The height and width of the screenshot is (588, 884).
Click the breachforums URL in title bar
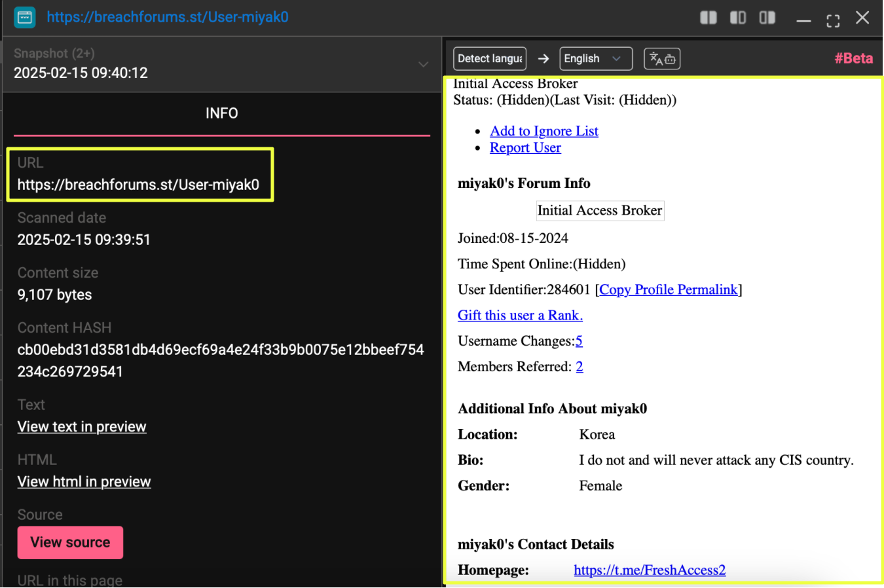pyautogui.click(x=168, y=17)
